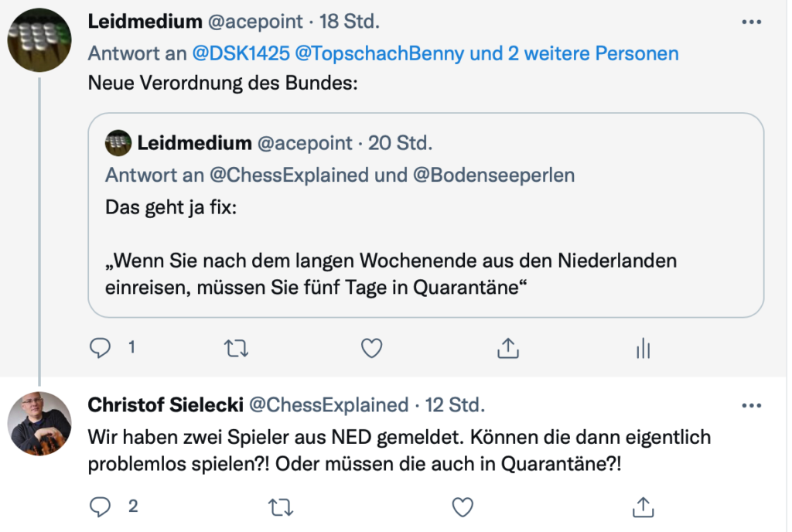Open @DSK1425 mention link

tap(241, 53)
